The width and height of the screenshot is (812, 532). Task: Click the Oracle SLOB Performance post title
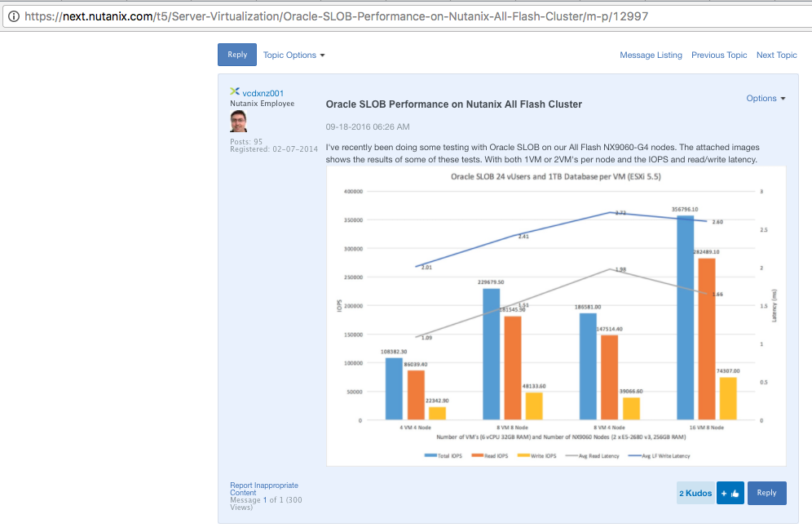tap(454, 104)
